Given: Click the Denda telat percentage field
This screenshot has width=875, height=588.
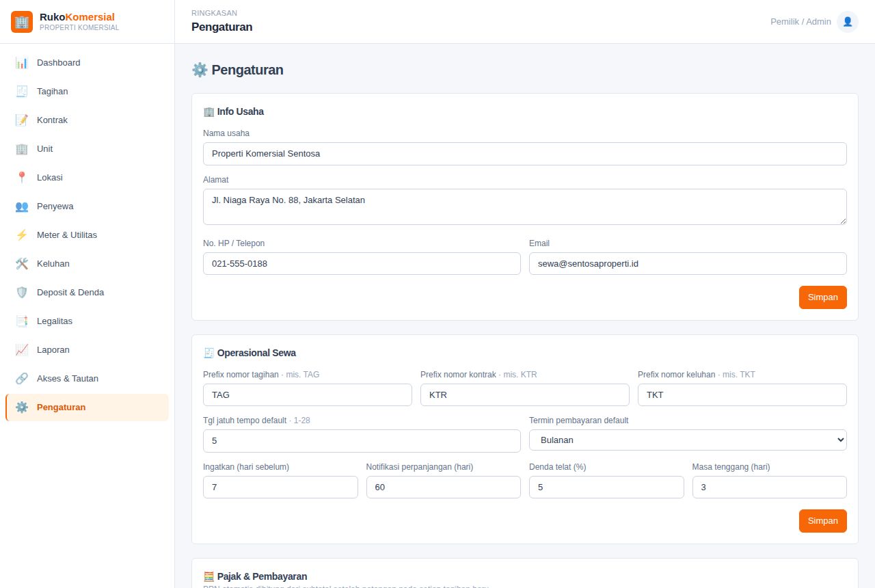Looking at the screenshot, I should point(606,487).
